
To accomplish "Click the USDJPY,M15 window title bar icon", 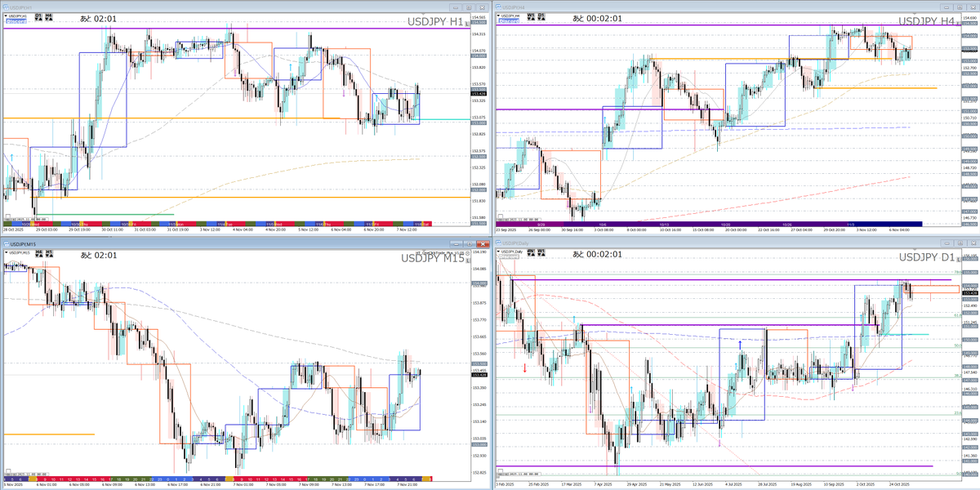I will click(x=6, y=244).
